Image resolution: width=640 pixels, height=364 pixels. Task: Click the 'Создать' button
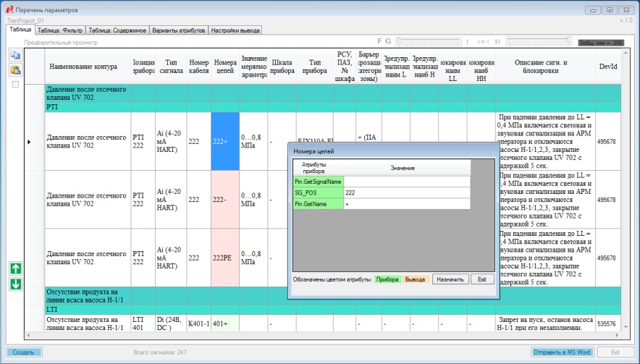tap(23, 352)
